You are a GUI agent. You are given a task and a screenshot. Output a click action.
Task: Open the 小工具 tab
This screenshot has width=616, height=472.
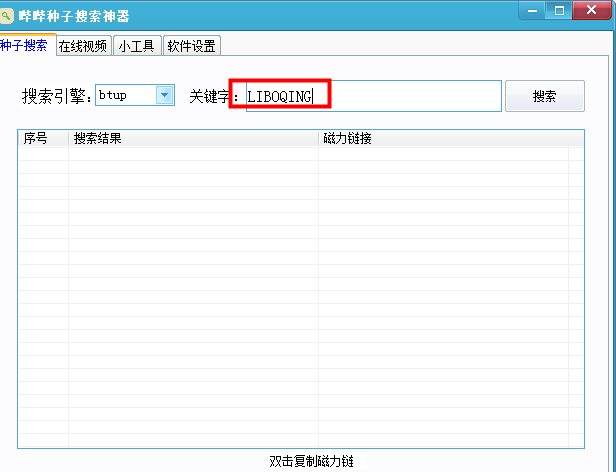pos(137,46)
